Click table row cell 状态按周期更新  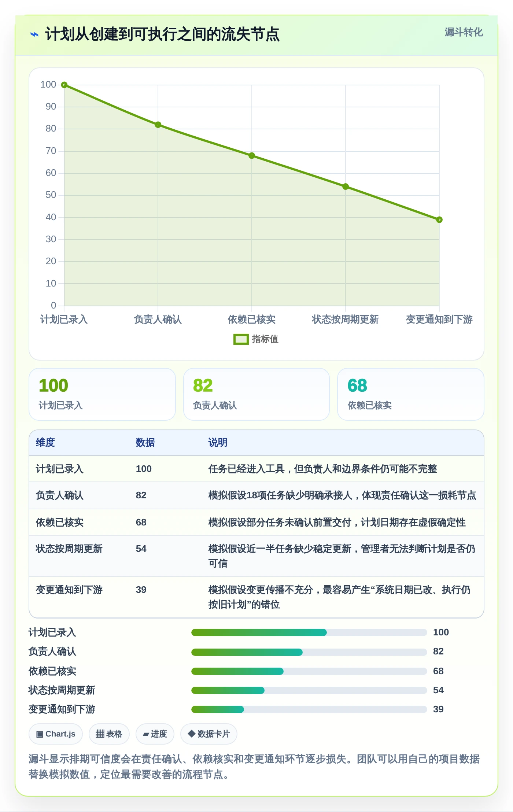pos(69,549)
